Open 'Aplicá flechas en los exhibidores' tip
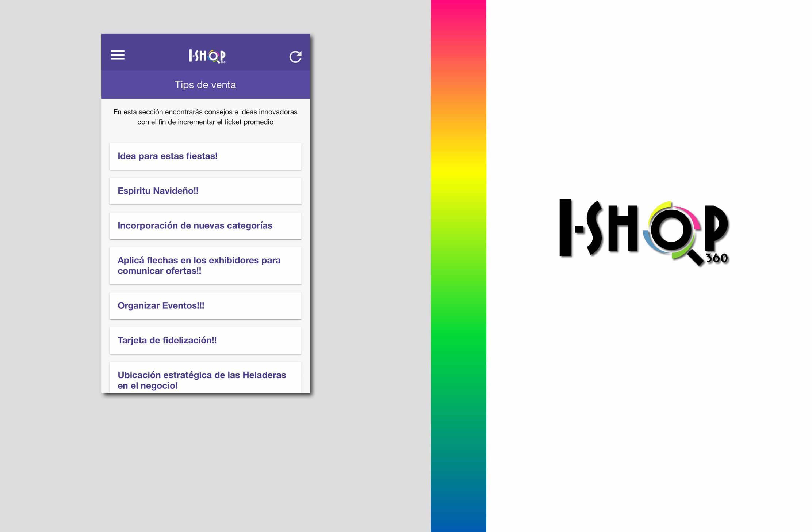Image resolution: width=812 pixels, height=532 pixels. 205,266
